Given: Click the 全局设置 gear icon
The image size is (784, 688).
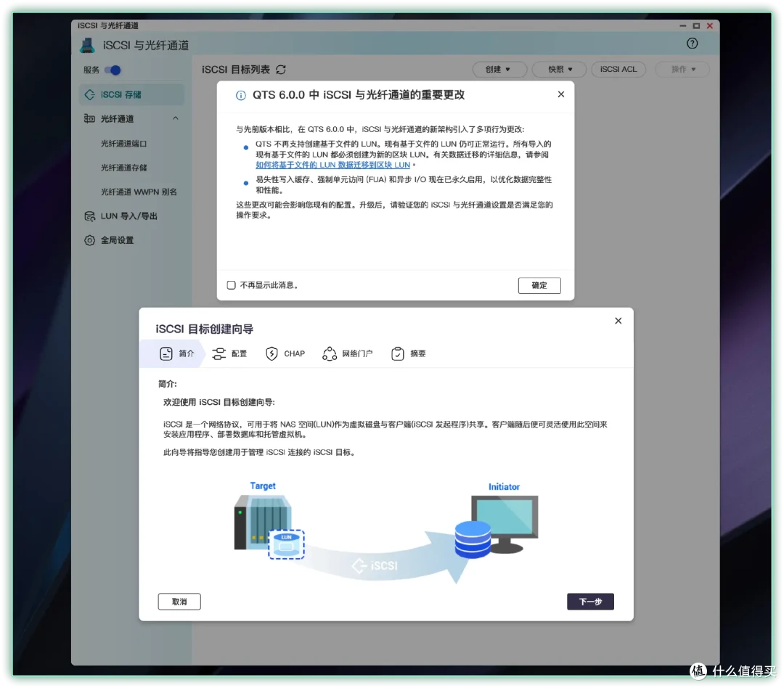Looking at the screenshot, I should [x=89, y=240].
